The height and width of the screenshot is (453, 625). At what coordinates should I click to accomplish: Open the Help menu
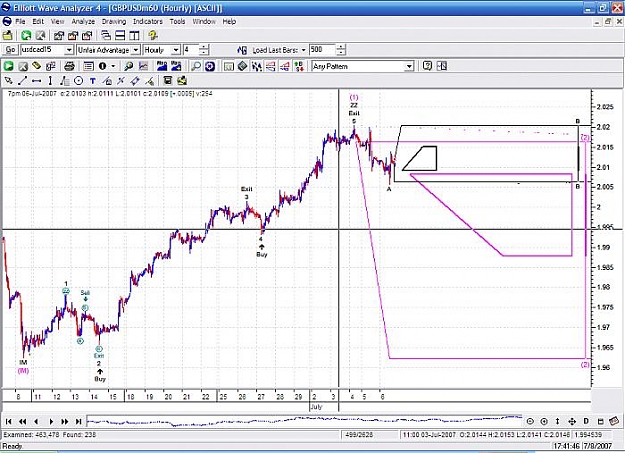pos(229,22)
